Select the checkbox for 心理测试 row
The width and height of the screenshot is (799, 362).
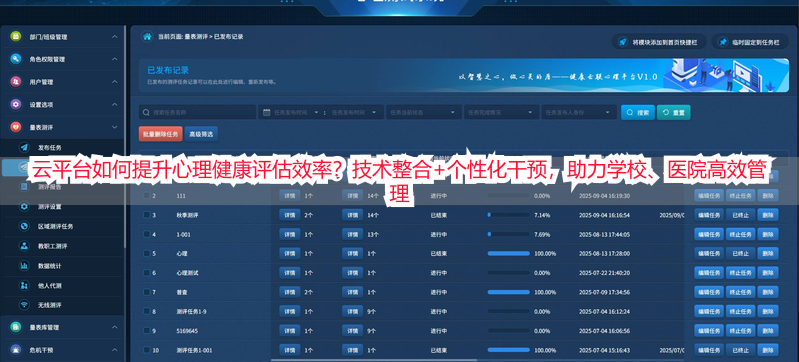(x=147, y=272)
